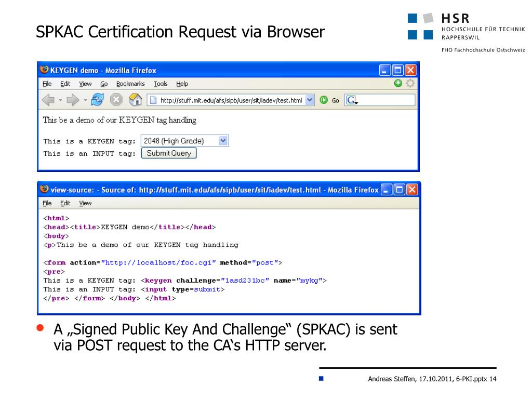Viewport: 532px width, 399px height.
Task: Open the Tools menu
Action: click(x=161, y=84)
